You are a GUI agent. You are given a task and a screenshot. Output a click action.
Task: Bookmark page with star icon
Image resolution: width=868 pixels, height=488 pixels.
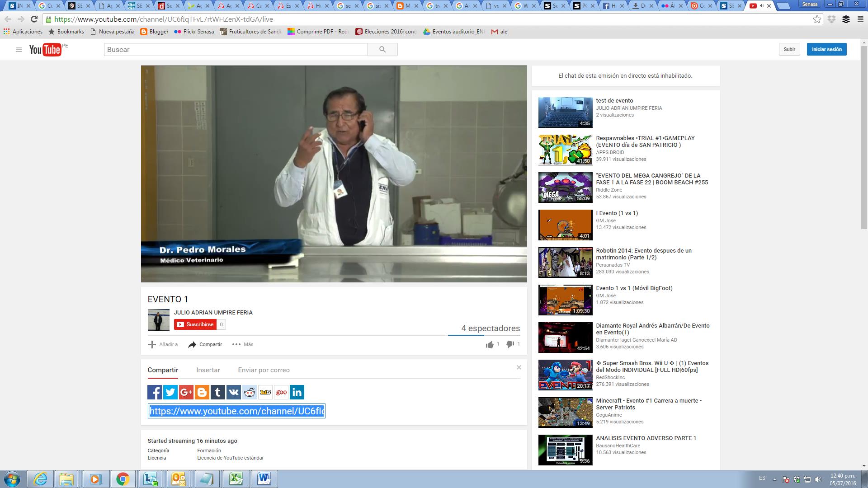point(817,19)
